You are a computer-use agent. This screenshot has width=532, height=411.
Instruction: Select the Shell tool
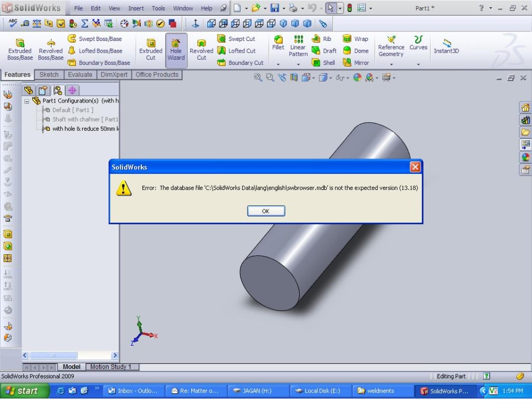click(323, 63)
